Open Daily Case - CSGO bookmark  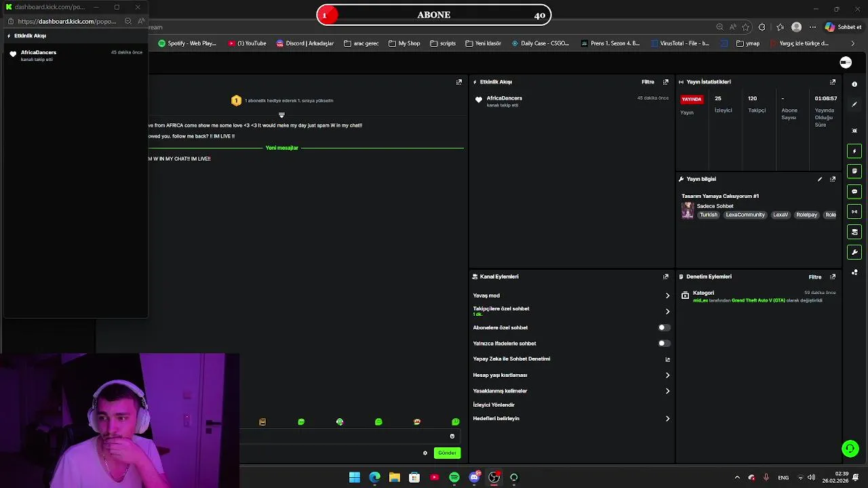click(540, 43)
